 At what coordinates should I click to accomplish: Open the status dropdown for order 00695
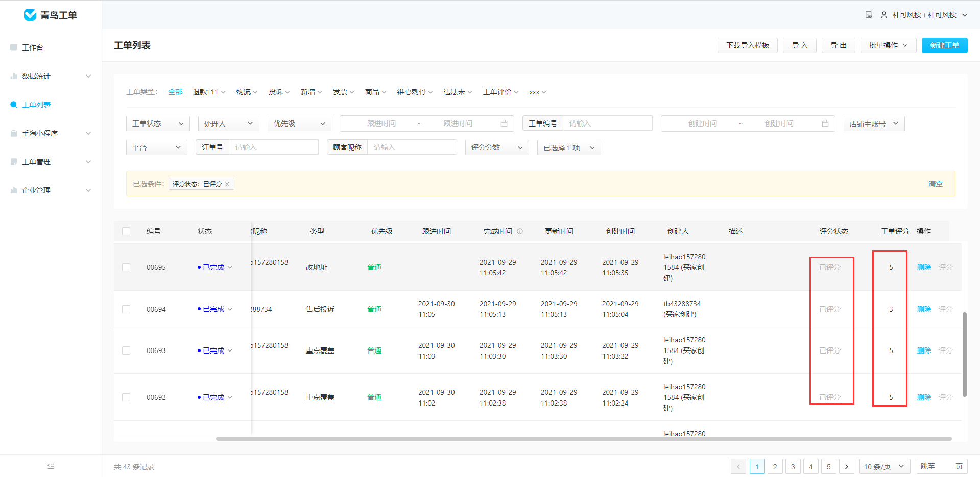(230, 267)
